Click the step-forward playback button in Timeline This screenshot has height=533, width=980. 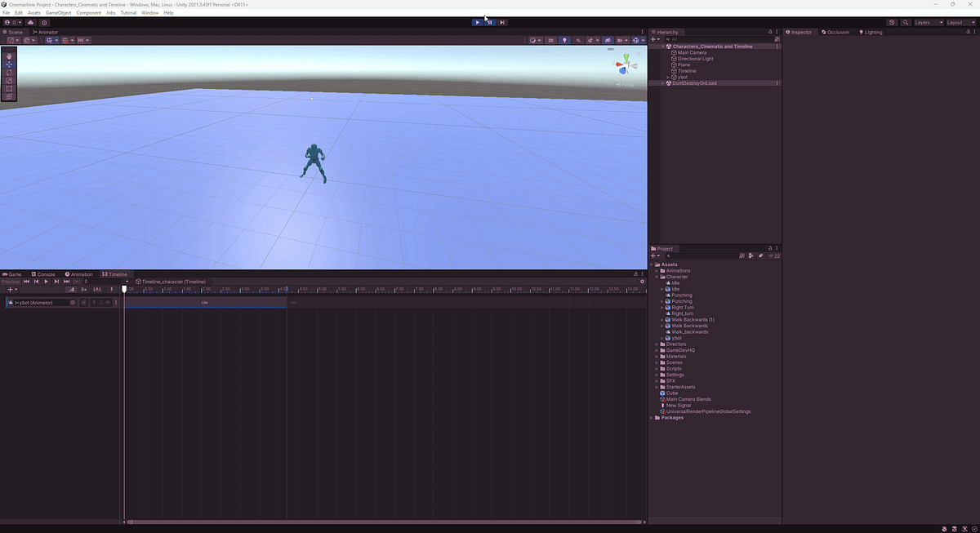tap(56, 281)
